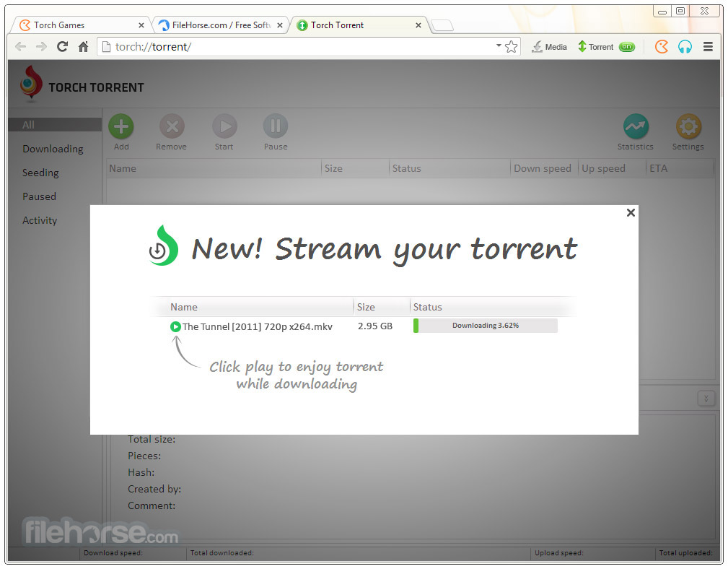Close the Stream your torrent popup

pos(631,213)
